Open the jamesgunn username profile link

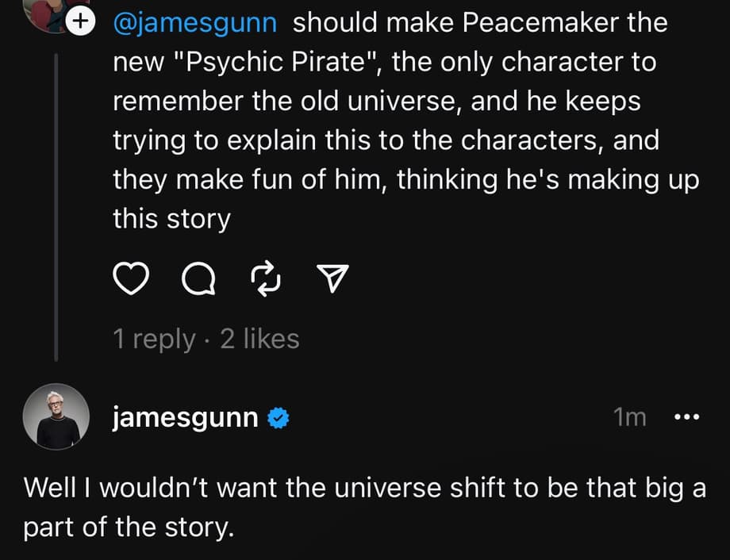tap(185, 418)
